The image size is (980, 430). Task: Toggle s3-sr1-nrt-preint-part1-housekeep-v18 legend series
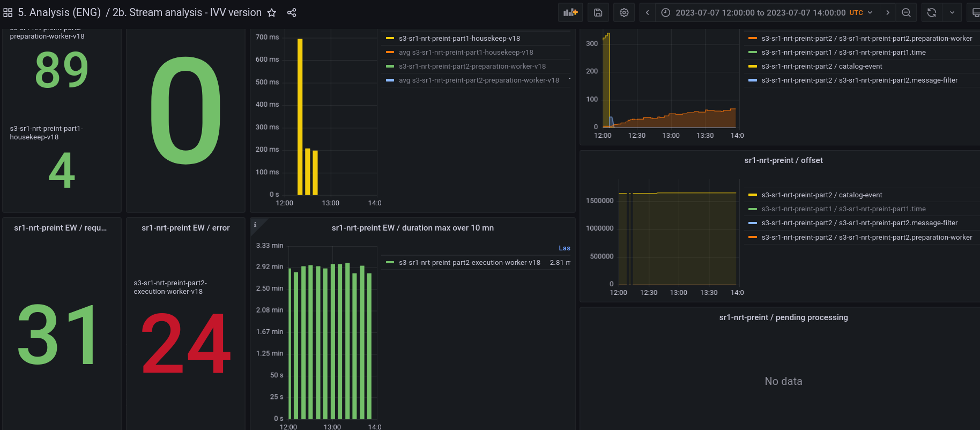(x=459, y=39)
